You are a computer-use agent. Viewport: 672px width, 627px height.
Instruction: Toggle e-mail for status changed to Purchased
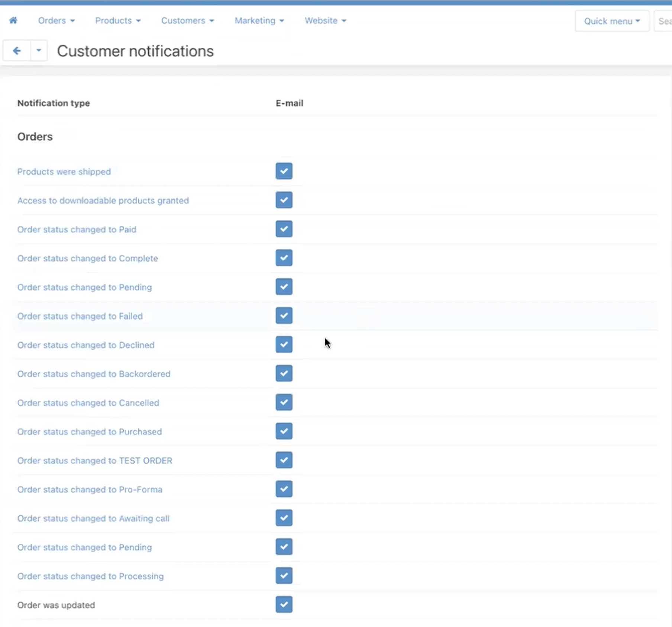pyautogui.click(x=284, y=431)
